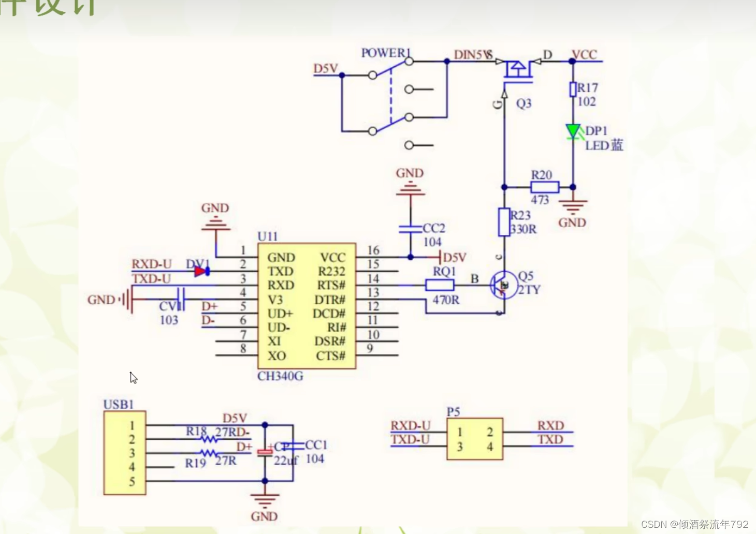Click the 470R value text

tap(446, 300)
